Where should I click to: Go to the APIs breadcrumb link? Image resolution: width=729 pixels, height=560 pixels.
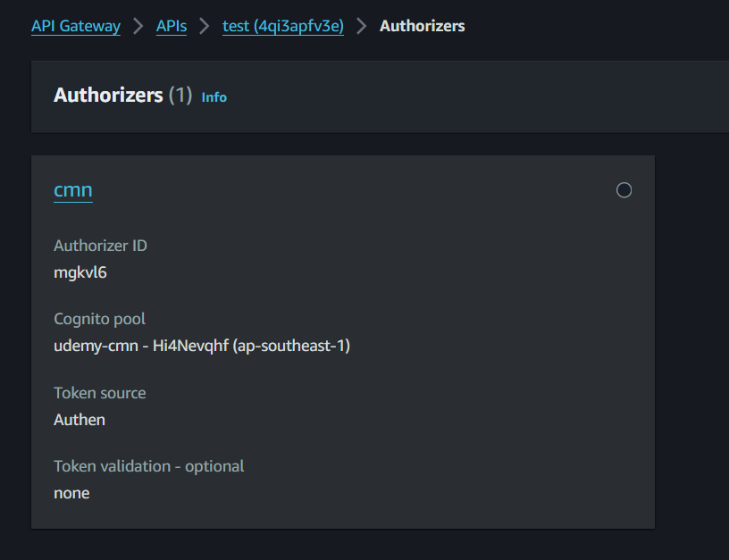(x=172, y=26)
